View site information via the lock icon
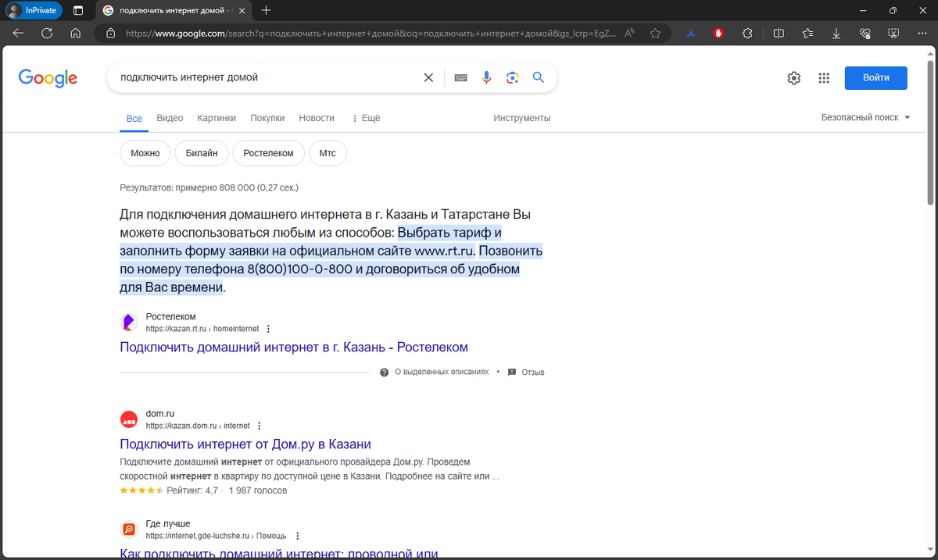 pyautogui.click(x=110, y=34)
